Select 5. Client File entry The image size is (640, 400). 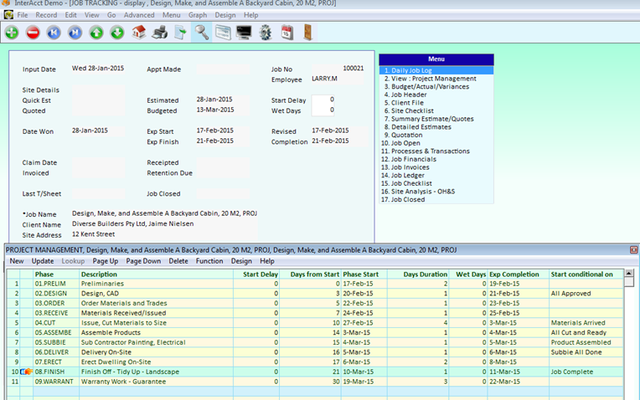click(436, 103)
